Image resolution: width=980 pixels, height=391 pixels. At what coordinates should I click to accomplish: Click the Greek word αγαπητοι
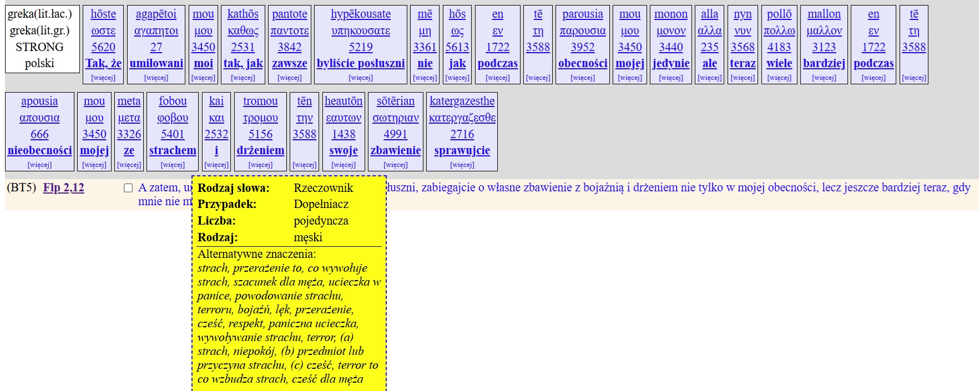tap(156, 31)
